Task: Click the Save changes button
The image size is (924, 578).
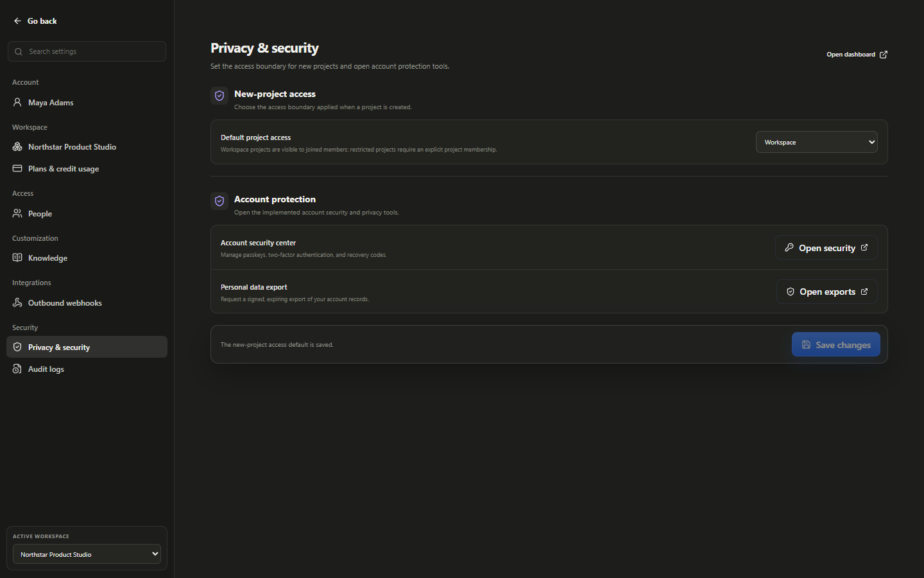Action: [x=835, y=344]
